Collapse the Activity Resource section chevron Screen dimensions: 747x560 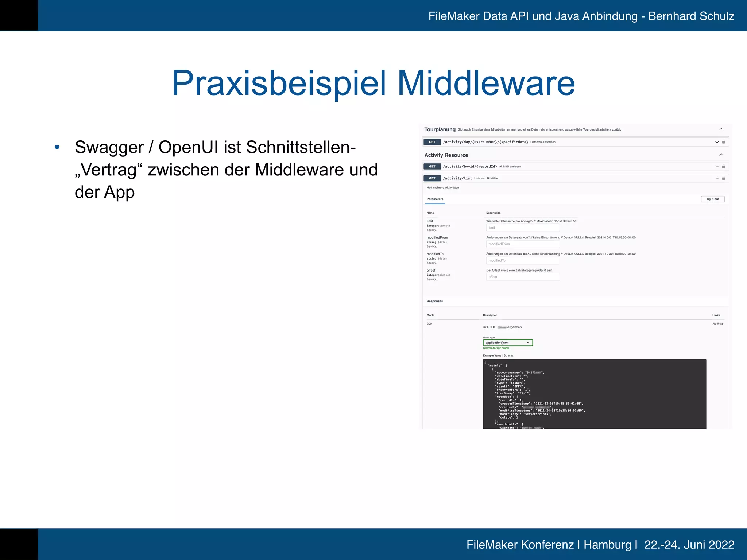click(x=721, y=155)
